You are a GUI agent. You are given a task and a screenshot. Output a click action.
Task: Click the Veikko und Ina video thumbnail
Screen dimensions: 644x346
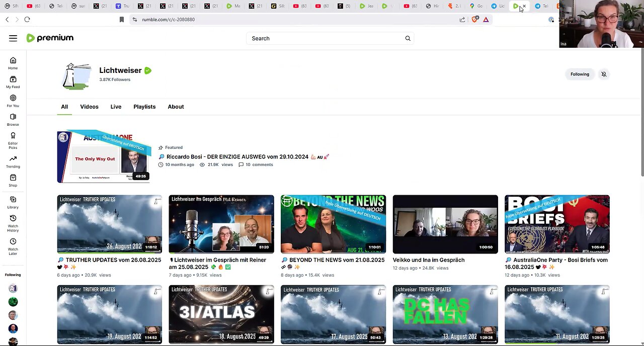(x=445, y=224)
